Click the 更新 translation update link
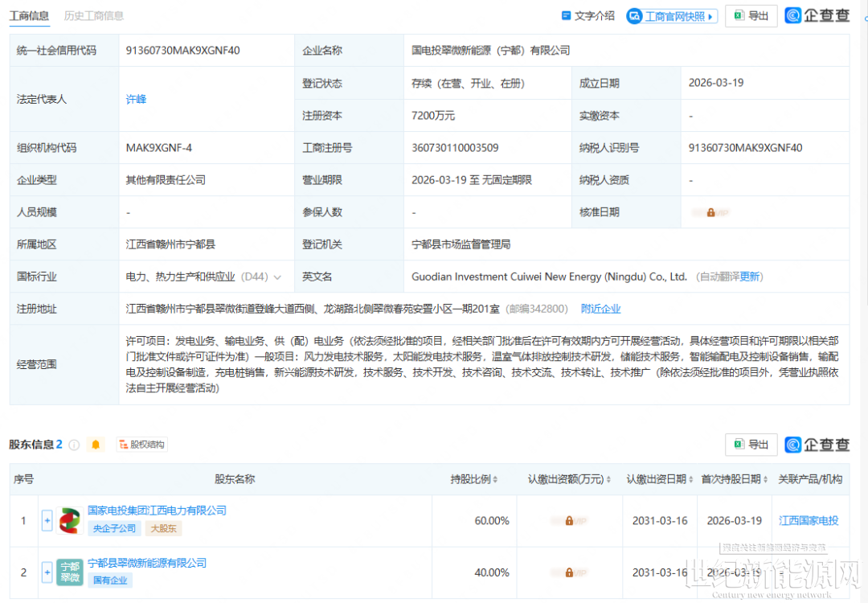 [x=750, y=277]
